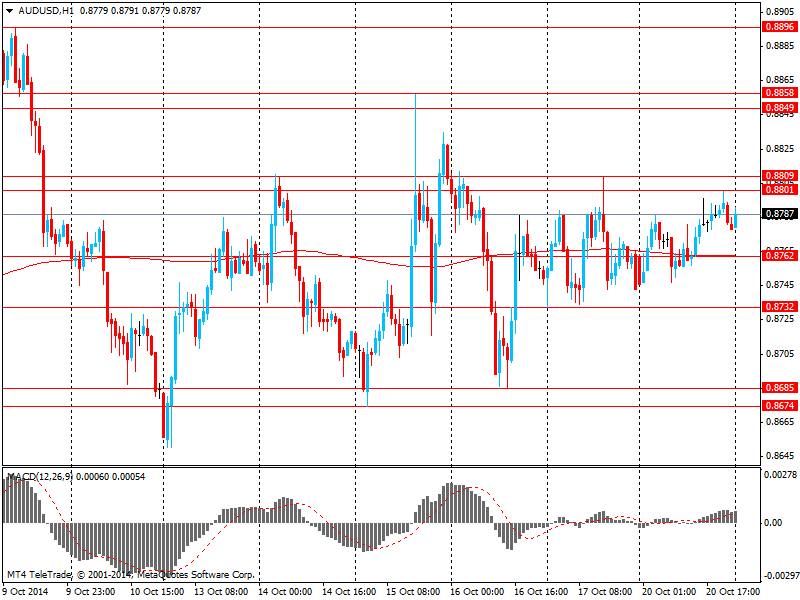The image size is (800, 600).
Task: Select the 0.8849 red price label
Action: click(x=779, y=107)
